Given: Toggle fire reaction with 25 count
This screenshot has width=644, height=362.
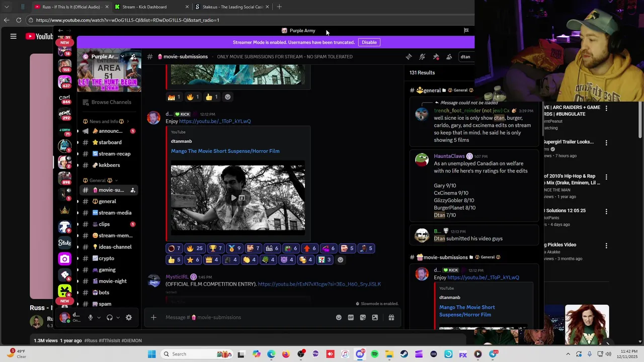Looking at the screenshot, I should tap(195, 248).
